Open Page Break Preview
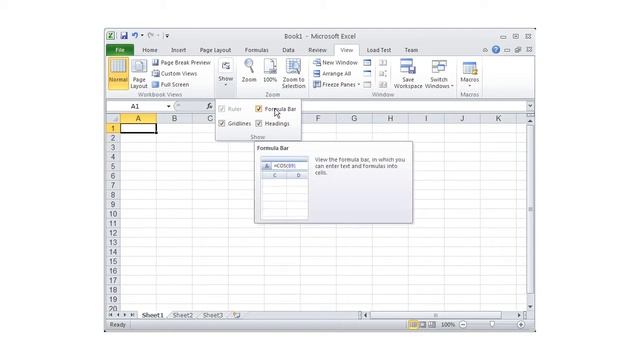640x360 pixels. 181,62
